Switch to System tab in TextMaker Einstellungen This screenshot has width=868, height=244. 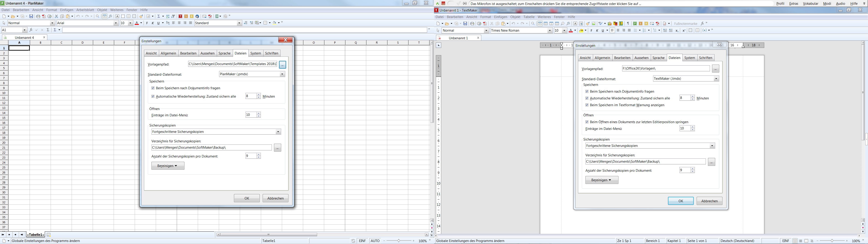point(689,58)
